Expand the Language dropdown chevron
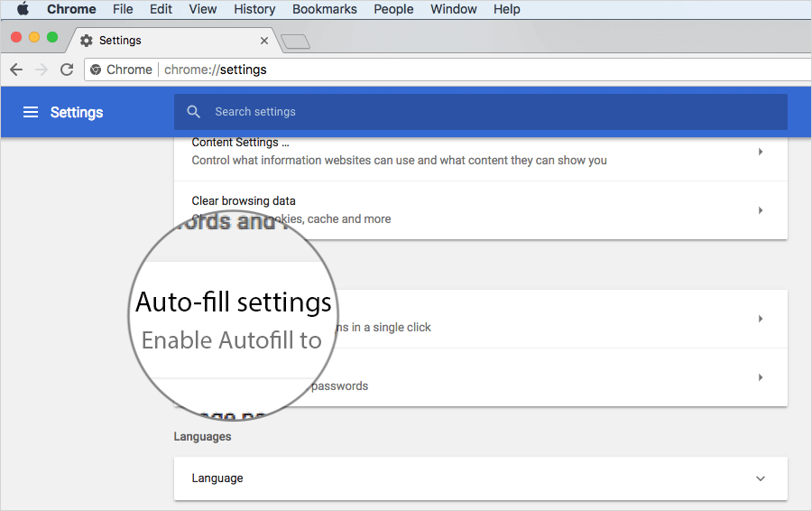The width and height of the screenshot is (812, 511). point(761,478)
